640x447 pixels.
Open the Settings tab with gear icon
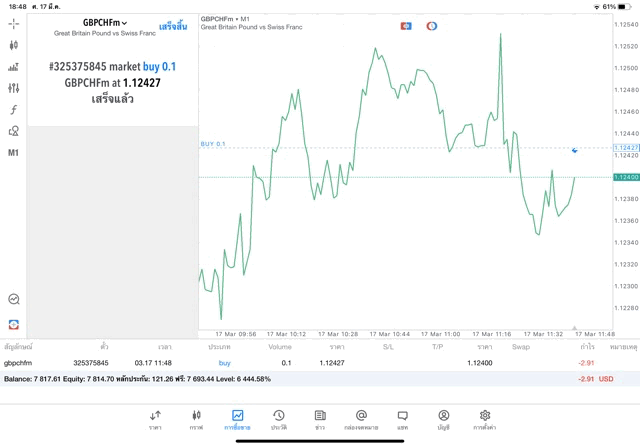coord(484,420)
